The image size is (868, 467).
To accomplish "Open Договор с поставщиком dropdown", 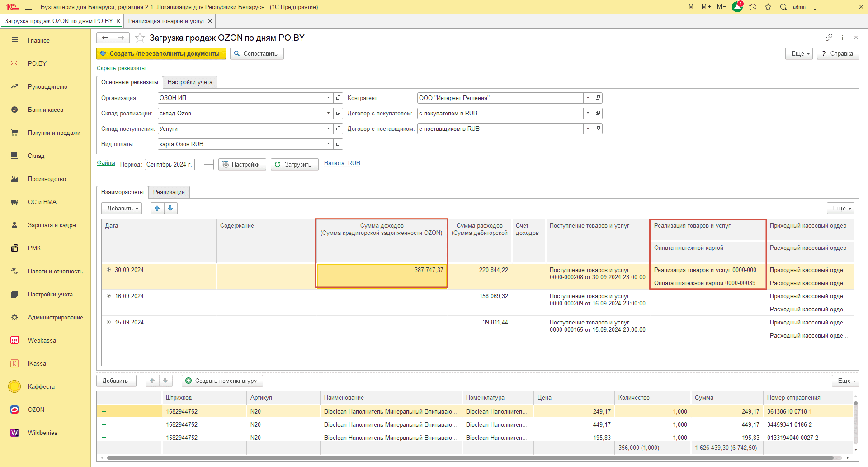I will coord(588,129).
